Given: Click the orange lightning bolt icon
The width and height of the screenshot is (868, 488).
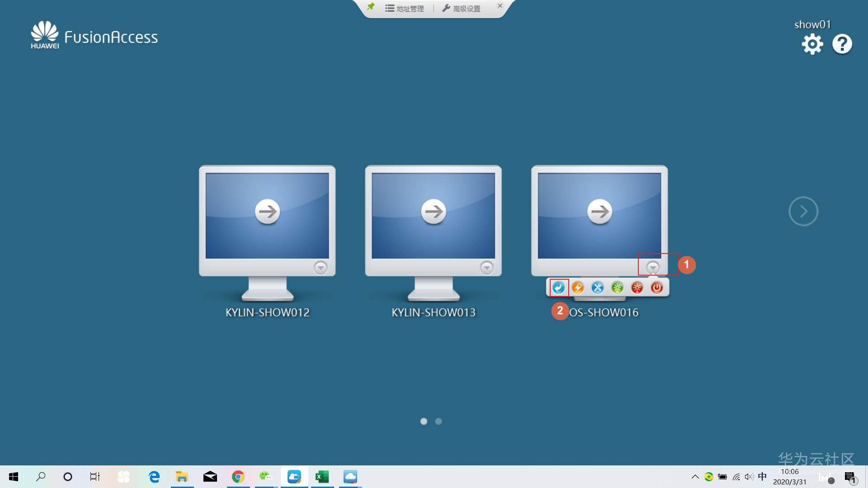Looking at the screenshot, I should [x=578, y=288].
